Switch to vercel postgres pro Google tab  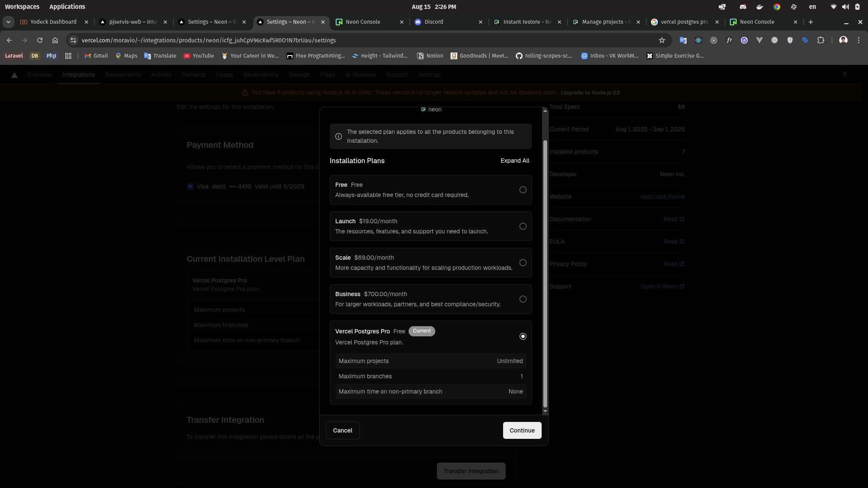point(684,22)
